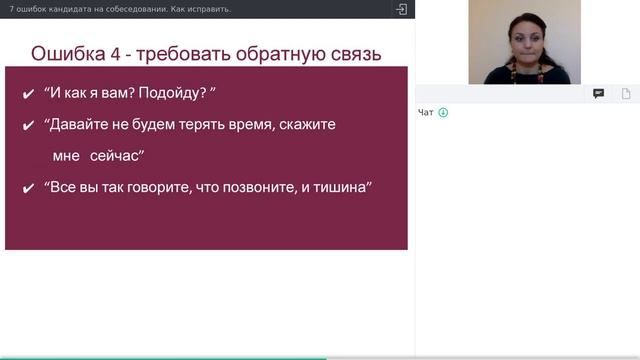Screen dimensions: 640x360
Task: Click the chat scroll-down arrow icon
Action: click(x=443, y=112)
